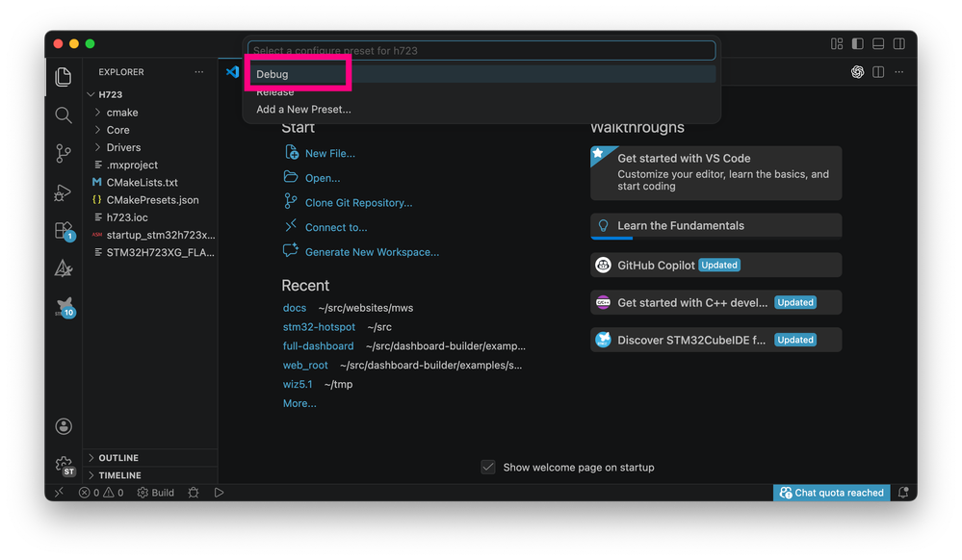962x560 pixels.
Task: Click the Explorer more actions ellipsis
Action: tap(198, 72)
